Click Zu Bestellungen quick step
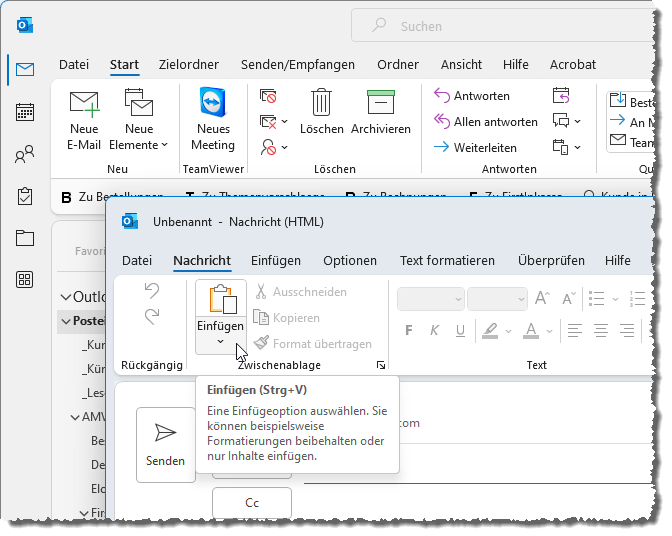Screen dimensions: 672x536 pos(112,197)
